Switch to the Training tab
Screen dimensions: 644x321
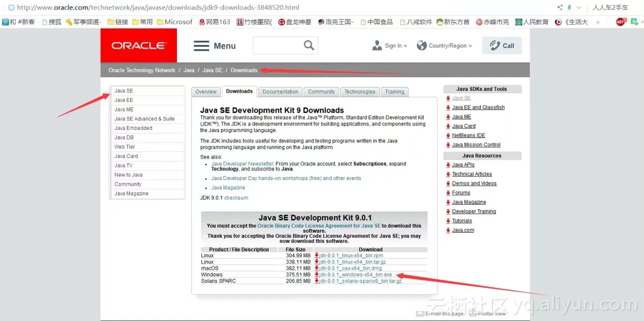click(394, 92)
